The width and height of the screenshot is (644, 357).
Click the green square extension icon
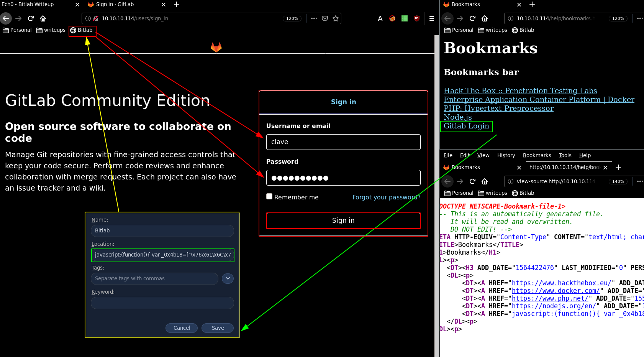click(405, 18)
